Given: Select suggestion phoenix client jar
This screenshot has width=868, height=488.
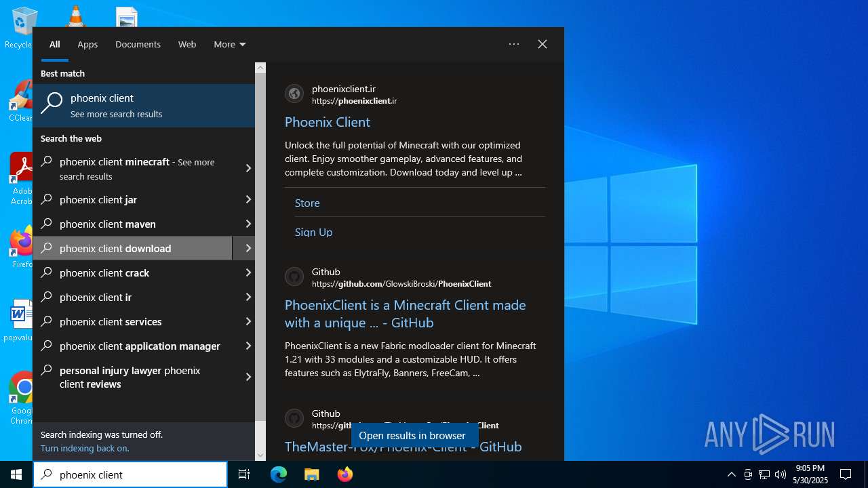Looking at the screenshot, I should pos(132,199).
